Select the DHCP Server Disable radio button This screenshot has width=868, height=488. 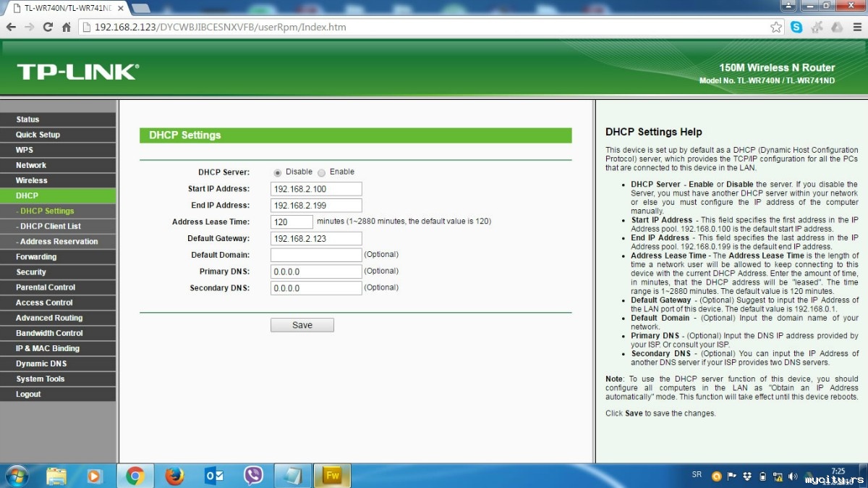point(278,172)
